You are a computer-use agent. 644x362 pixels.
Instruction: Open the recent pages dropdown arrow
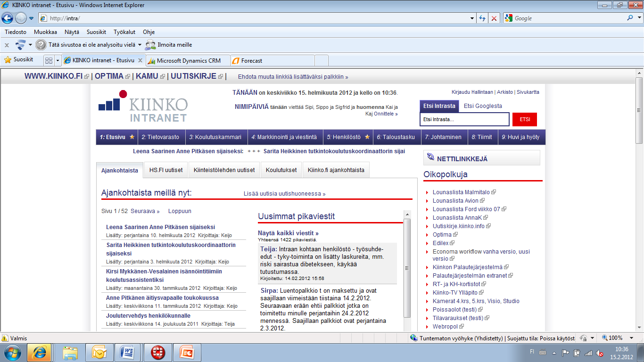pos(32,18)
